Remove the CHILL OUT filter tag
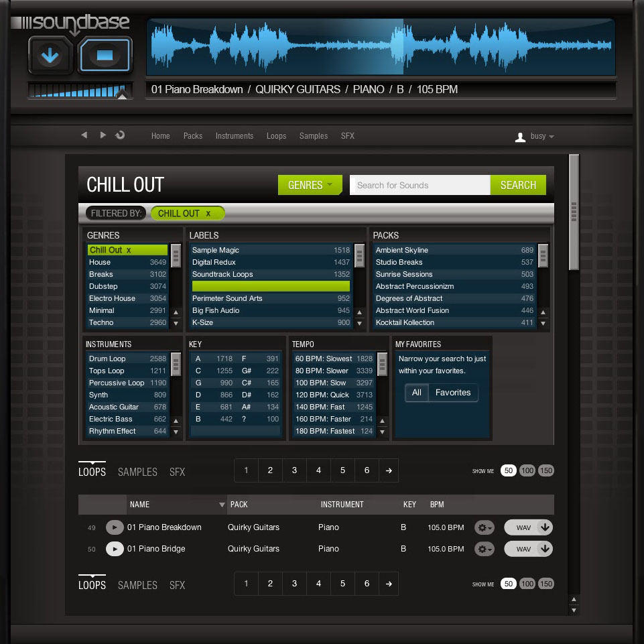The width and height of the screenshot is (644, 644). tap(208, 214)
